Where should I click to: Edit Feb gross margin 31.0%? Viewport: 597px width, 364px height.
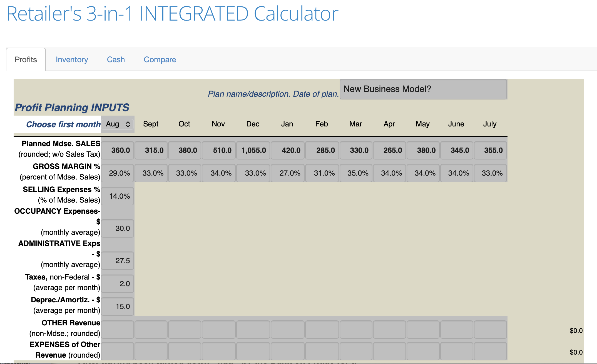point(322,173)
